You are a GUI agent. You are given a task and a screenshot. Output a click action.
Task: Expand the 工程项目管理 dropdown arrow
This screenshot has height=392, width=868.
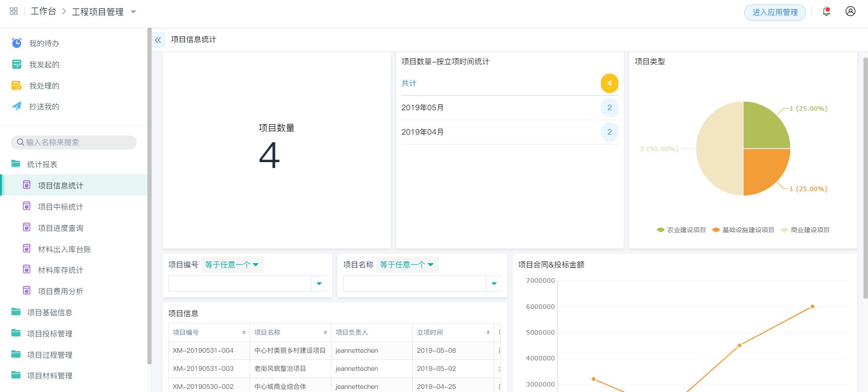tap(133, 12)
